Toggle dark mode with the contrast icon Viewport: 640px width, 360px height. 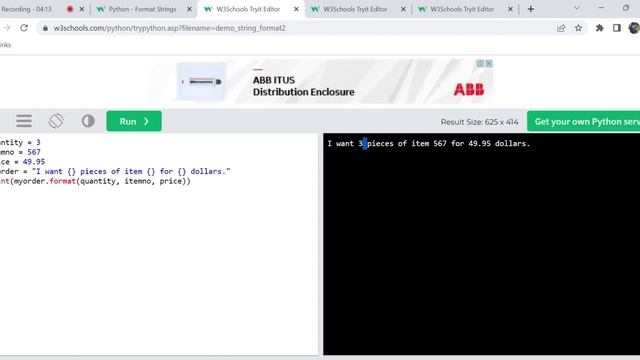(88, 121)
